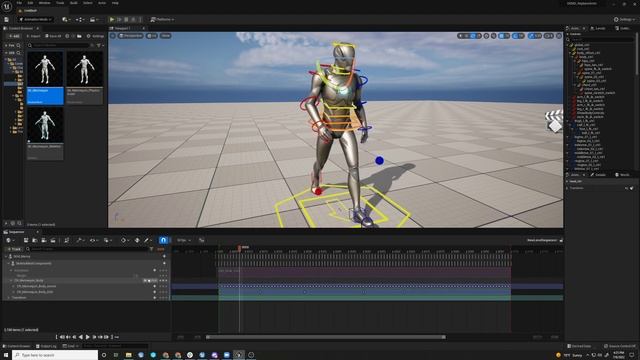Click the plus on SKM_Manny track row
The image size is (640, 360).
(x=164, y=256)
